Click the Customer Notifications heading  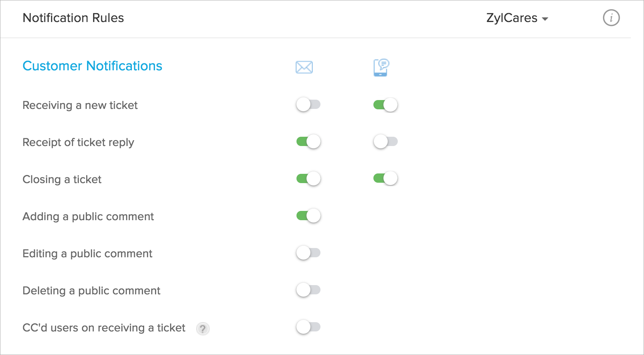[92, 66]
